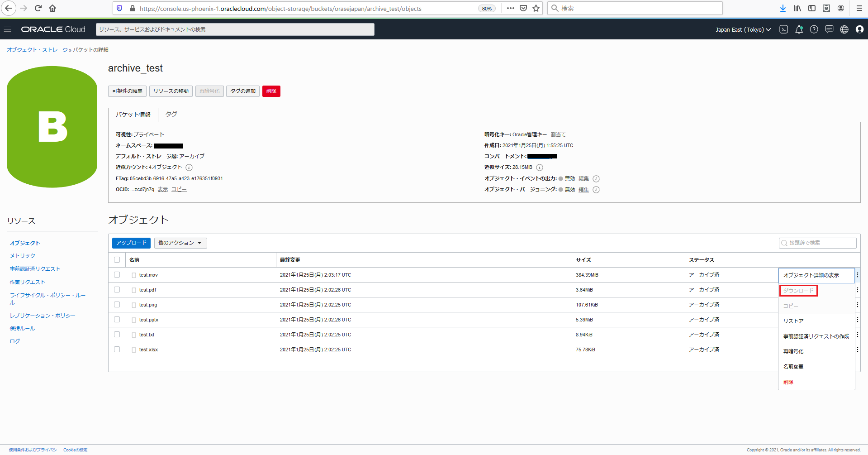Screen dimensions: 868x455
Task: Open the Firefox account avatar icon
Action: click(x=841, y=8)
